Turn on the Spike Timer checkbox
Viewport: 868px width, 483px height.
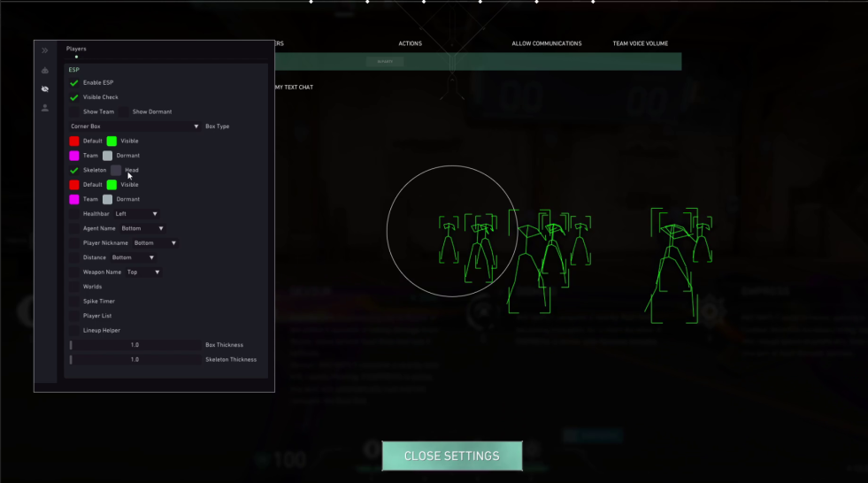(74, 302)
